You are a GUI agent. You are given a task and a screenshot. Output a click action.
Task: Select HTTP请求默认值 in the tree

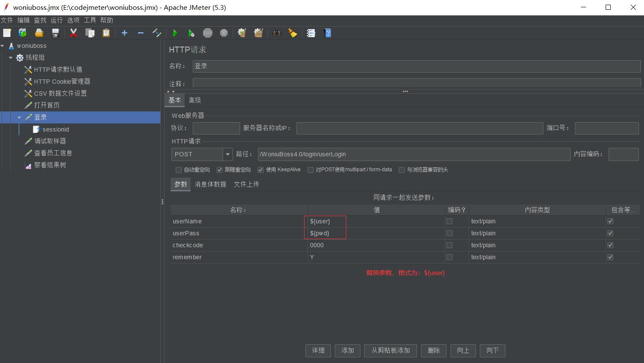58,69
